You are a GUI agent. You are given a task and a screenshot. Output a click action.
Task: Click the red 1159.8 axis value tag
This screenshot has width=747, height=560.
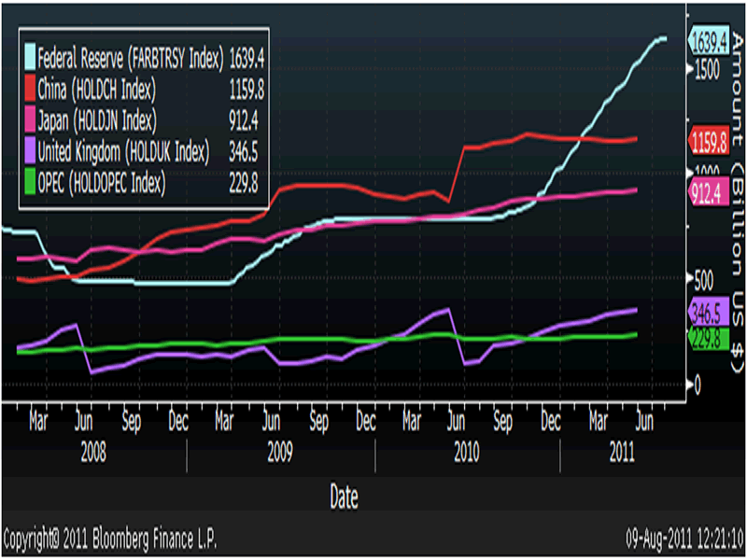pyautogui.click(x=711, y=142)
